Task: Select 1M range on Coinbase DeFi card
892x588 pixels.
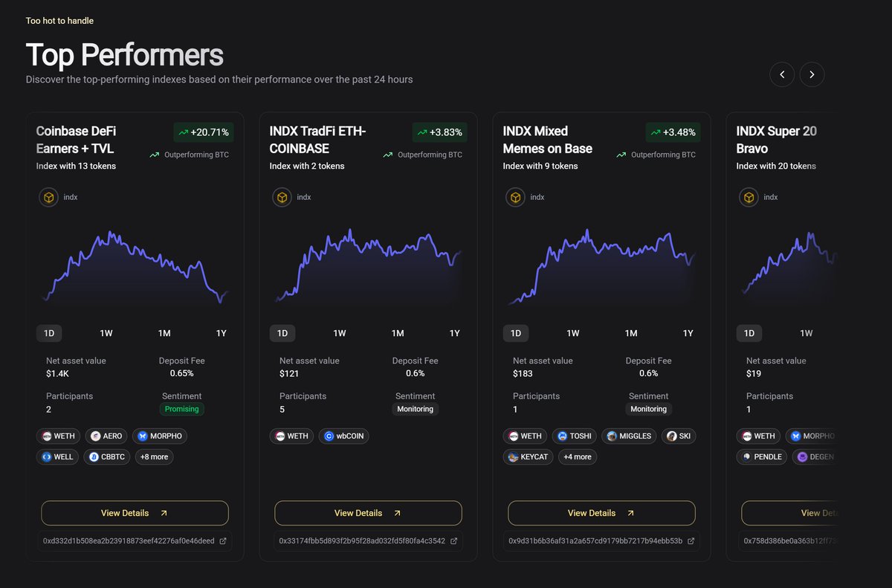Action: (x=164, y=333)
